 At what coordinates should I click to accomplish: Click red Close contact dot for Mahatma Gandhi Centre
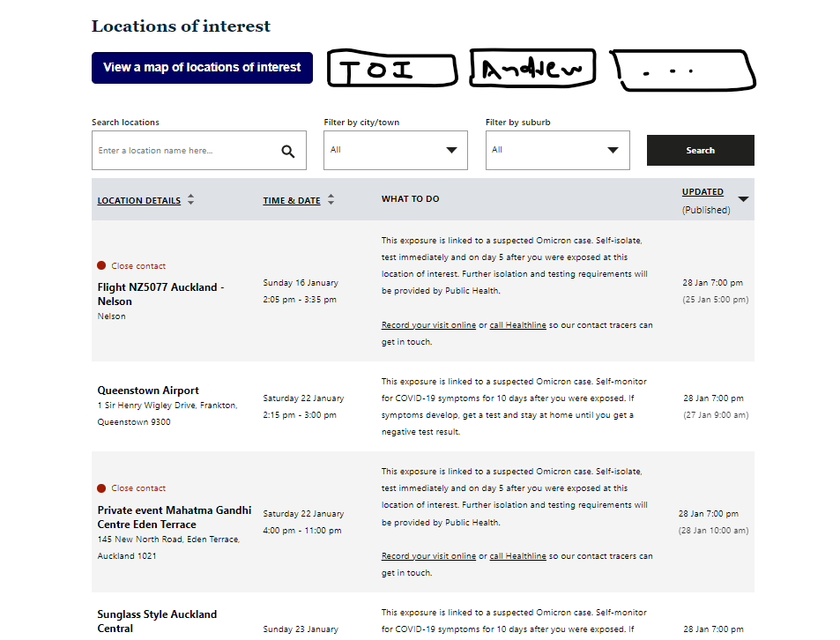pyautogui.click(x=101, y=487)
